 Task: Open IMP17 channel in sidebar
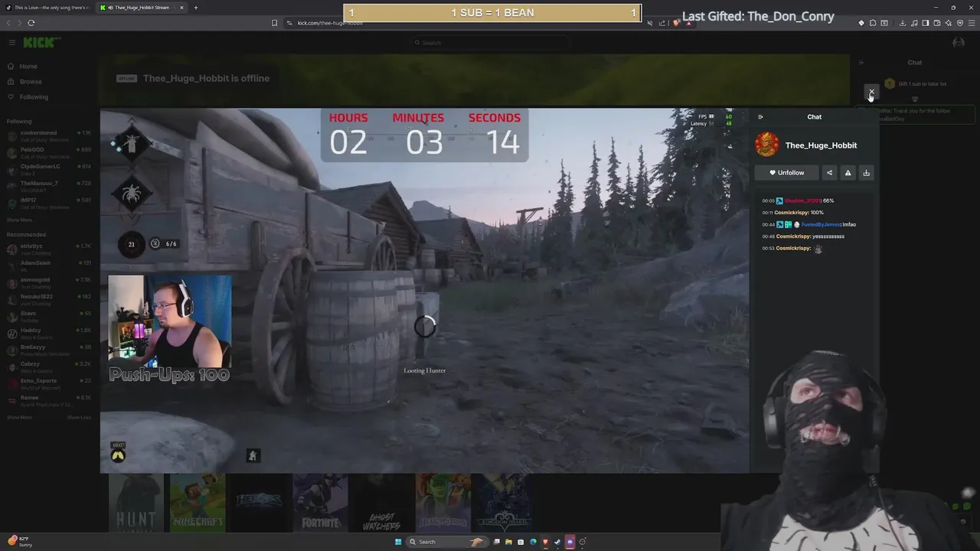tap(49, 203)
